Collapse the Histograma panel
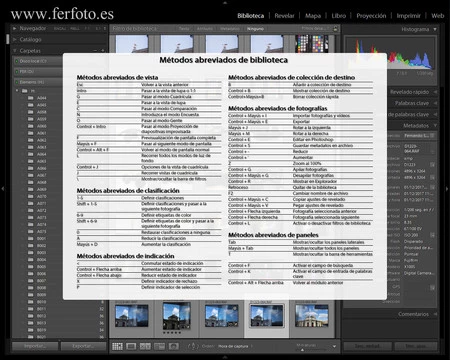Image resolution: width=450 pixels, height=360 pixels. click(x=435, y=29)
